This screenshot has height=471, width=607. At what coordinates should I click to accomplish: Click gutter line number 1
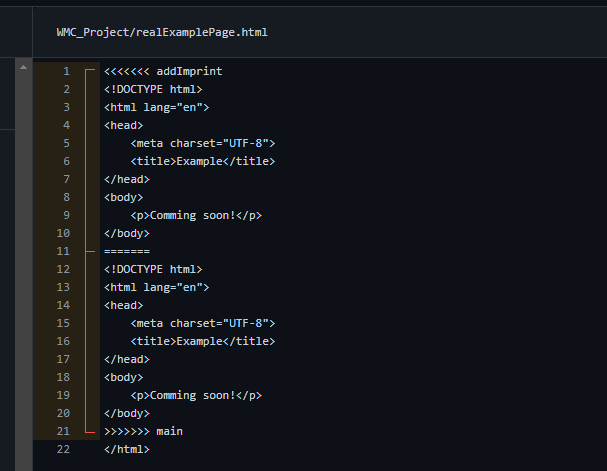click(x=67, y=71)
